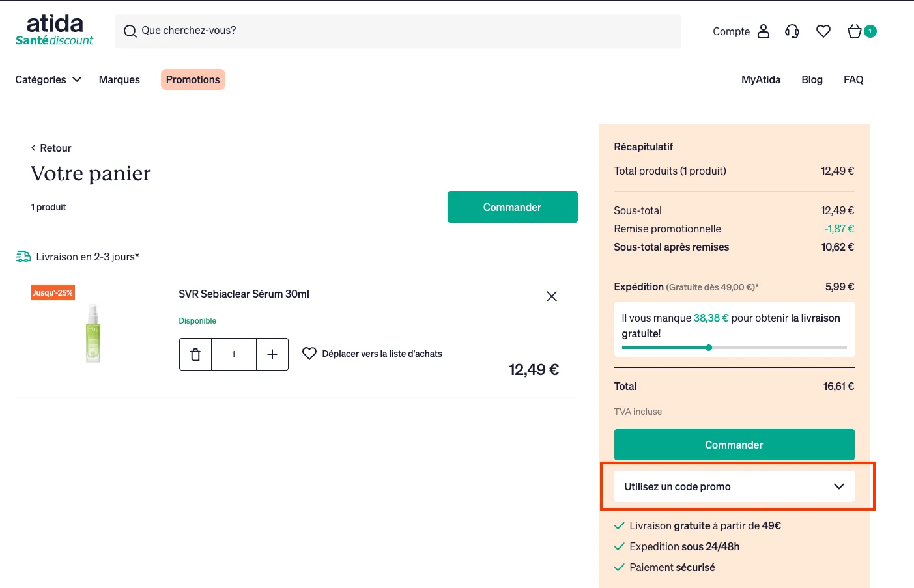The image size is (914, 588).
Task: Click the Atida Santédiscount logo
Action: pyautogui.click(x=55, y=31)
